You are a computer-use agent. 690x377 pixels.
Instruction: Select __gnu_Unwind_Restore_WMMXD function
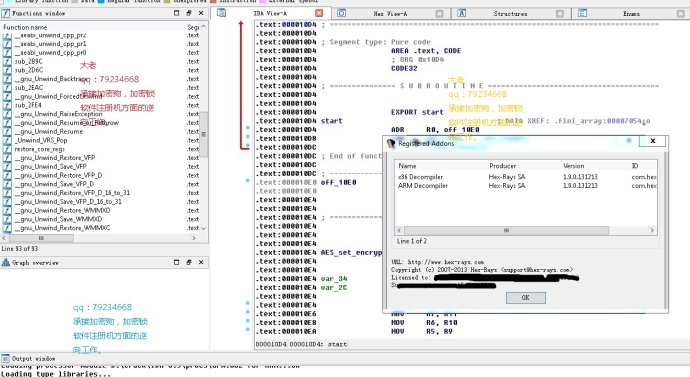click(x=62, y=210)
